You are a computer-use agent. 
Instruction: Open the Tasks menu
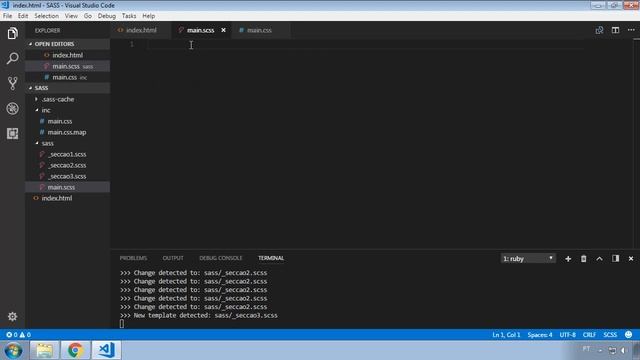(129, 16)
